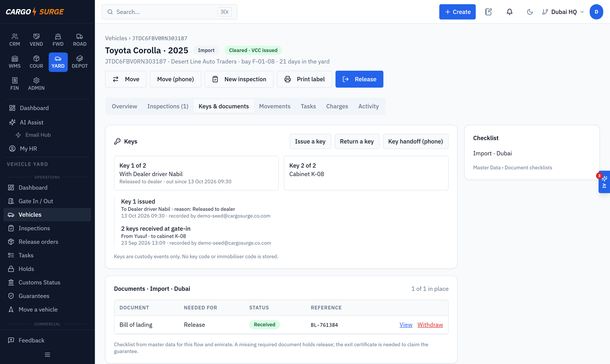Click the Print label button
This screenshot has height=364, width=610.
(x=304, y=79)
